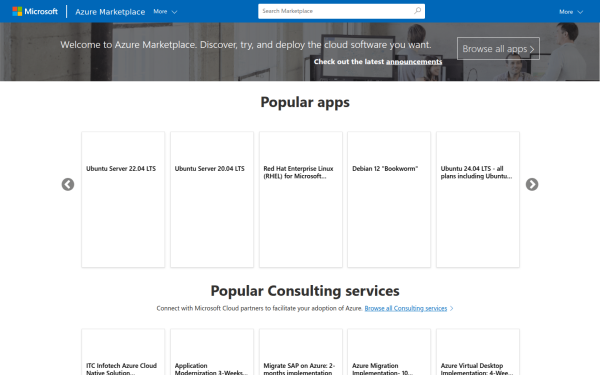Open Azure Virtual Desktop Implementation card

[x=478, y=352]
